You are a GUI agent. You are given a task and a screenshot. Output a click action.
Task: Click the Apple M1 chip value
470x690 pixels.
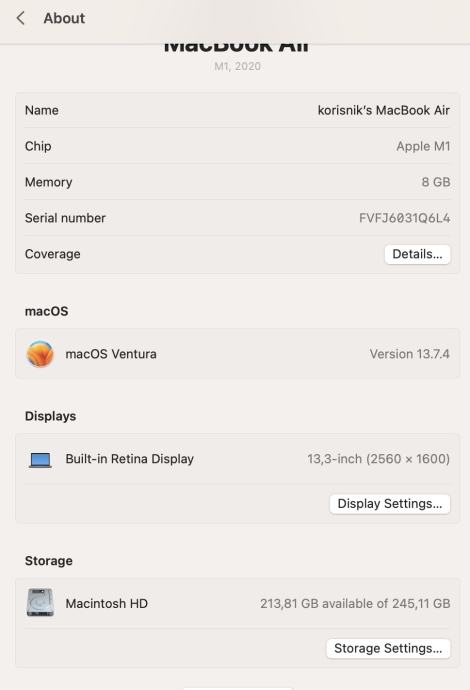point(423,146)
